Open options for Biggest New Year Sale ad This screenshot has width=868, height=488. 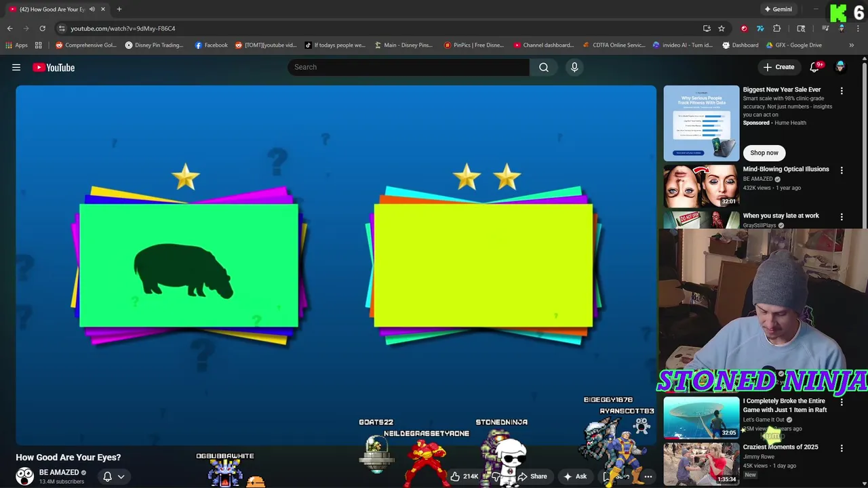coord(842,91)
